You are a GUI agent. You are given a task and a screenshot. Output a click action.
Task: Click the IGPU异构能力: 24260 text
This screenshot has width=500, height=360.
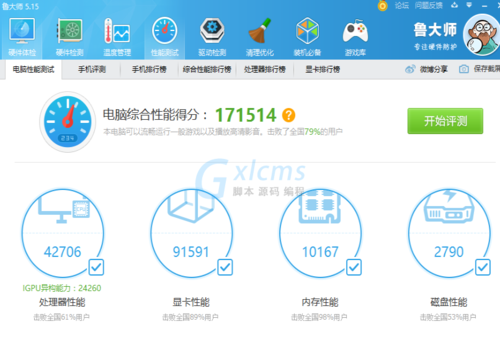[62, 288]
